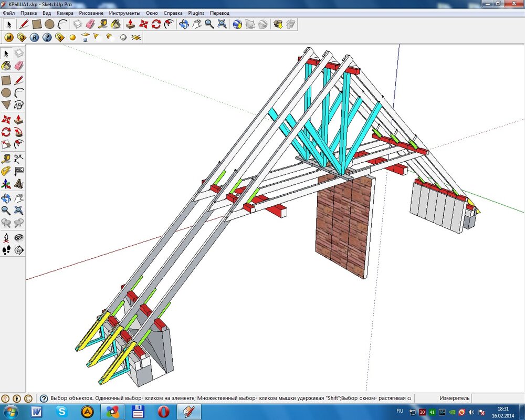The width and height of the screenshot is (525, 420).
Task: Select the 3D Text tool
Action: 19,184
